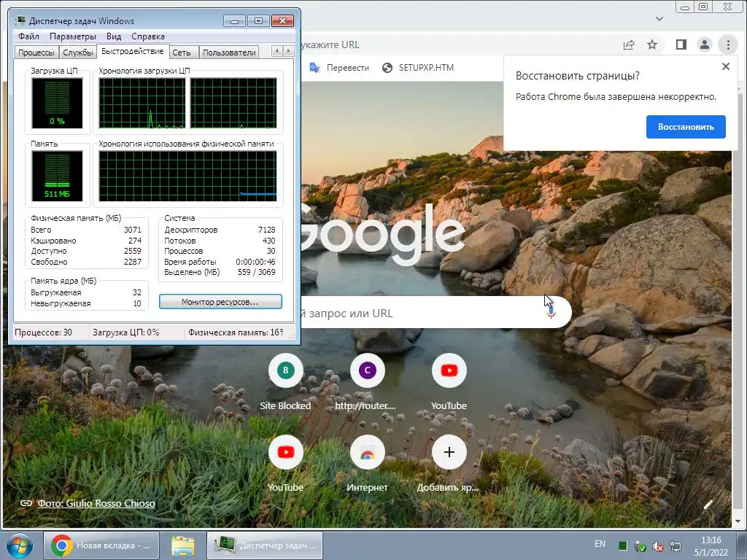Click the Task Manager title bar icon

coord(20,21)
